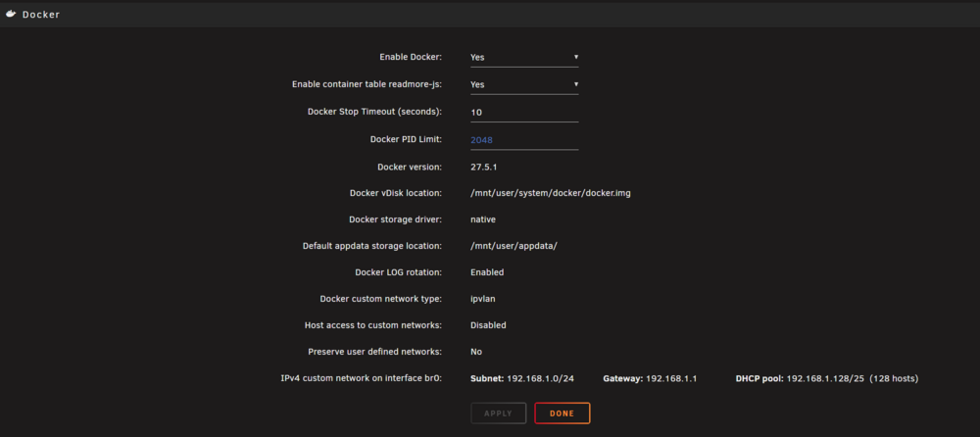Image resolution: width=980 pixels, height=437 pixels.
Task: Click the storage driver value native
Action: point(483,219)
